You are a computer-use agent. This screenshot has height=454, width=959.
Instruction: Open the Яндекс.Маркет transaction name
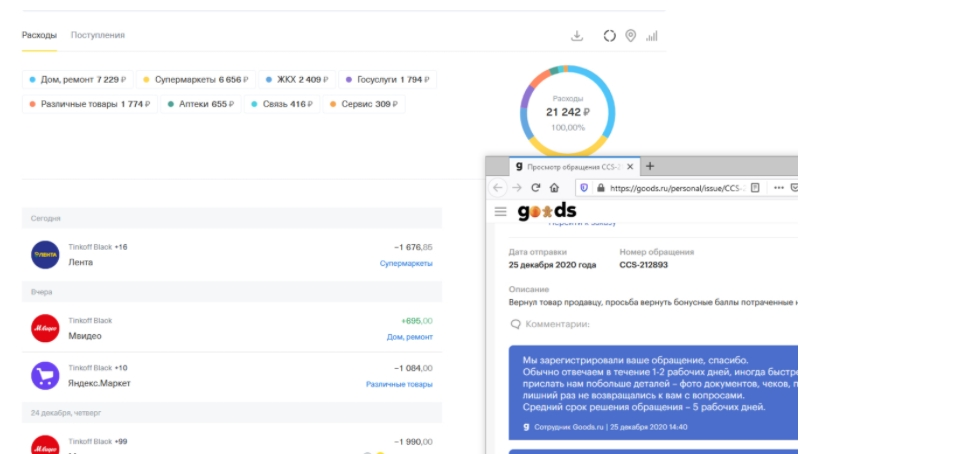(x=99, y=383)
